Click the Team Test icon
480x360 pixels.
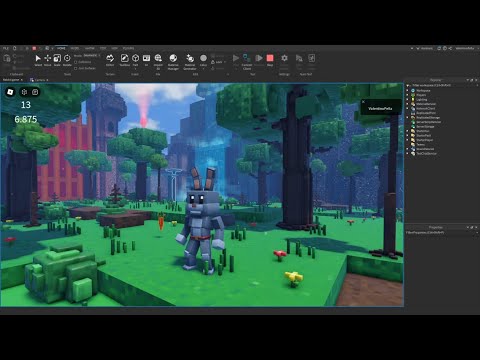pyautogui.click(x=299, y=58)
